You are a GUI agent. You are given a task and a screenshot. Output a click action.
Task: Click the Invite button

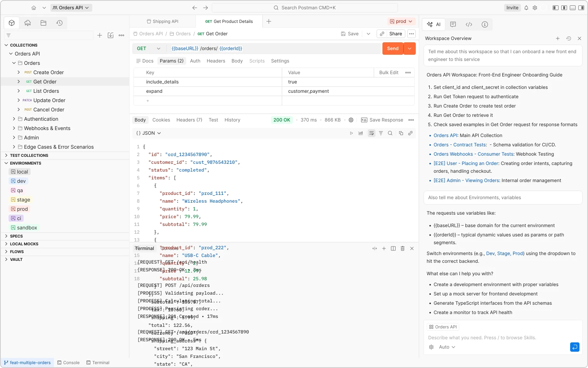click(x=512, y=8)
